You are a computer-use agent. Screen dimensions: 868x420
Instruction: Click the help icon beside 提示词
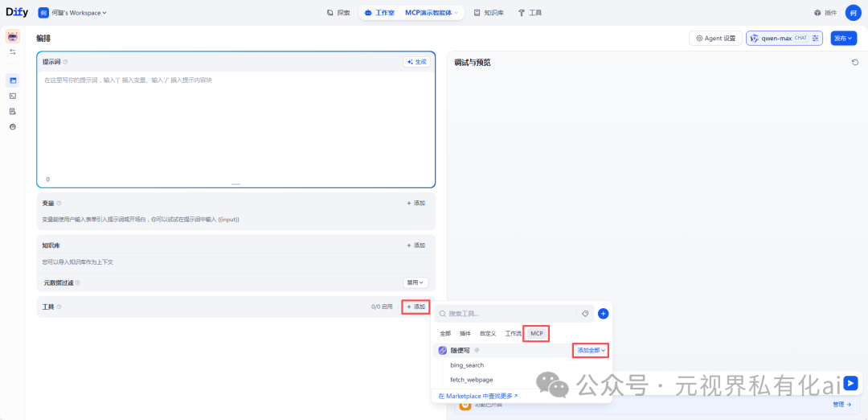pyautogui.click(x=65, y=62)
